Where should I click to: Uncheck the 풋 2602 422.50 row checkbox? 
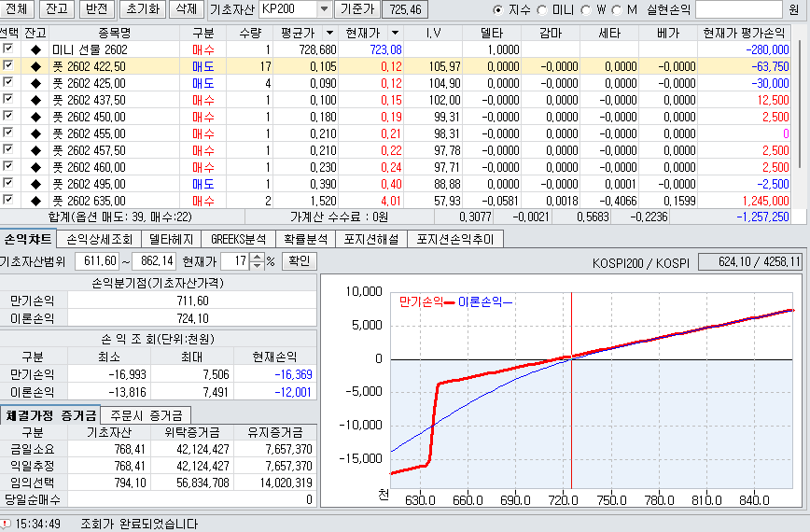[x=7, y=65]
